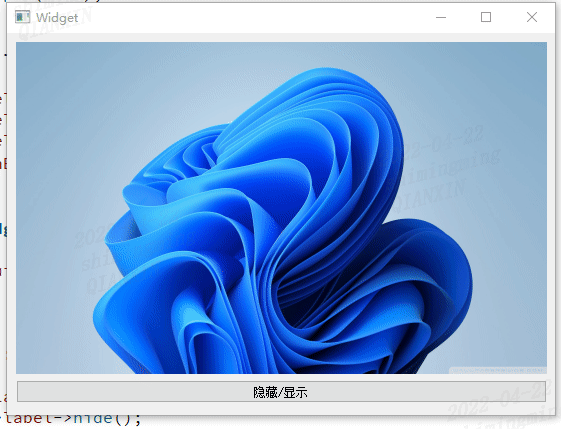Click the gray gap between image and button
Viewport: 561px width, 429px height.
pyautogui.click(x=281, y=377)
